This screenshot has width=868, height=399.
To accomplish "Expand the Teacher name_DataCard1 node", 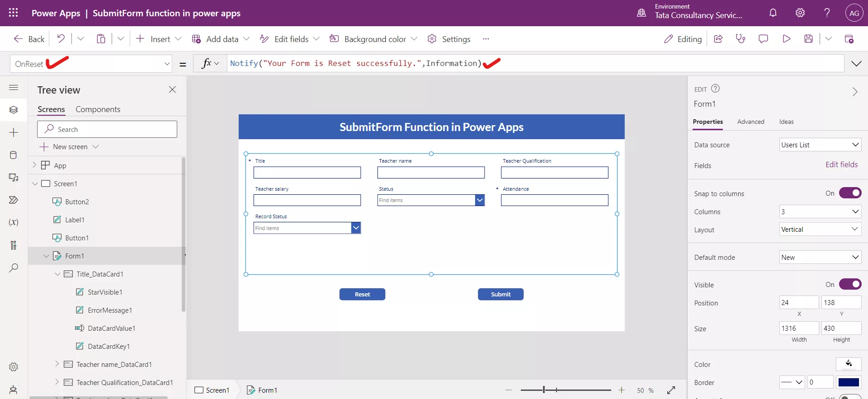I will click(x=57, y=364).
